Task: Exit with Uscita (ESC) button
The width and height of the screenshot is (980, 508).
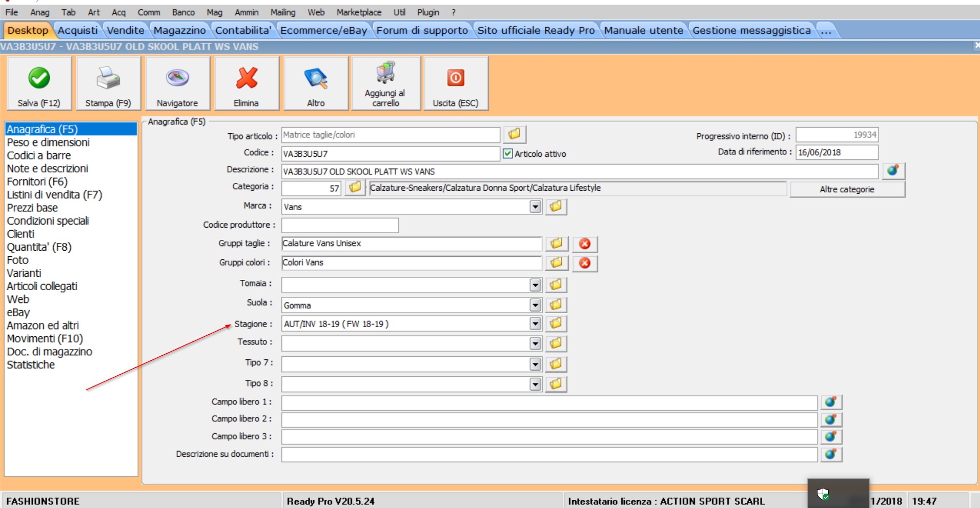Action: 456,83
